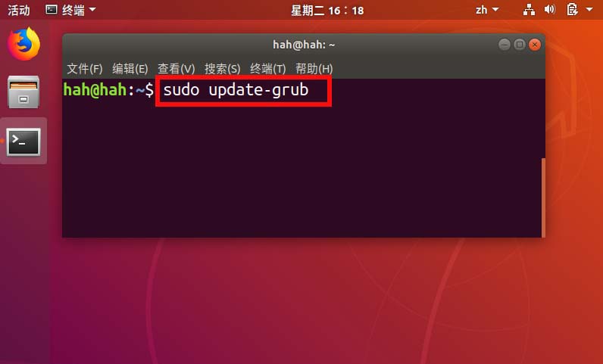Screen dimensions: 603x364
Task: Open the 搜索(S) menu
Action: (x=222, y=69)
